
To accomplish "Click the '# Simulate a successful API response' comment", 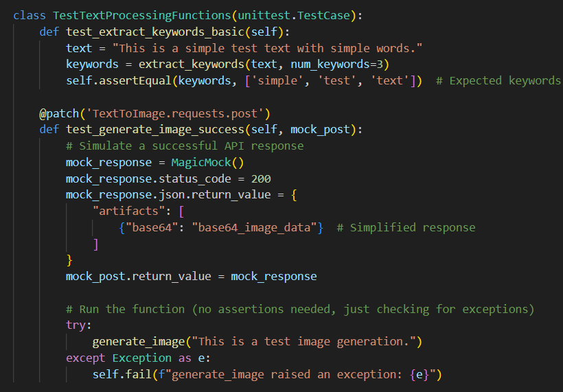I will tap(184, 146).
